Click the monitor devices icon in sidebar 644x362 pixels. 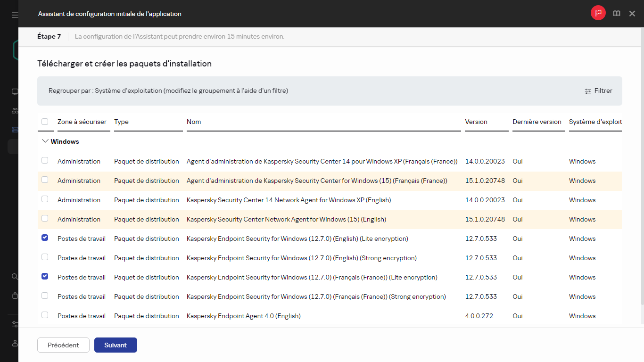point(14,92)
